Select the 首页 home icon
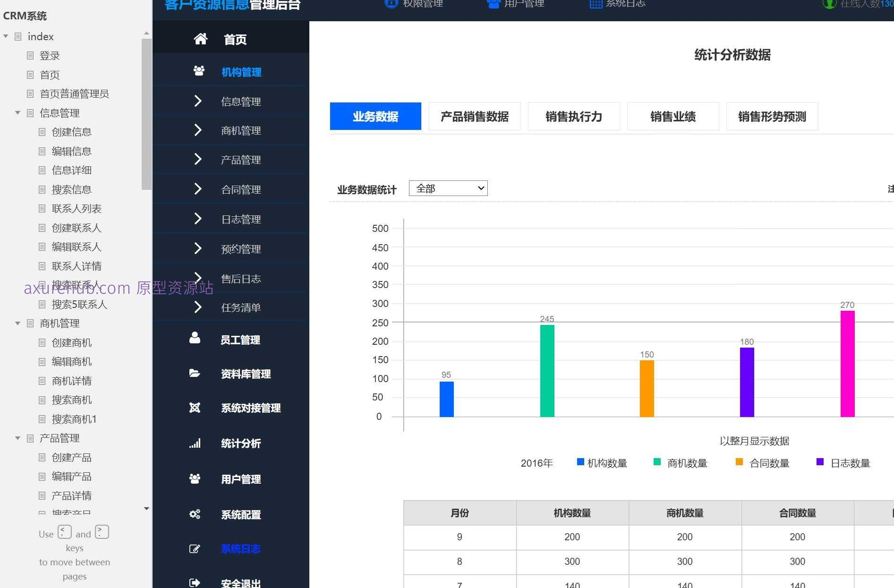The image size is (894, 588). tap(200, 39)
